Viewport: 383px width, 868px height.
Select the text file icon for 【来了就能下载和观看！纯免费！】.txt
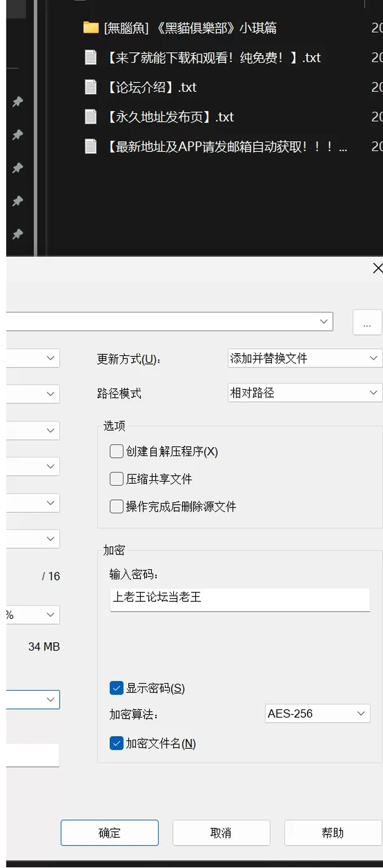click(91, 57)
